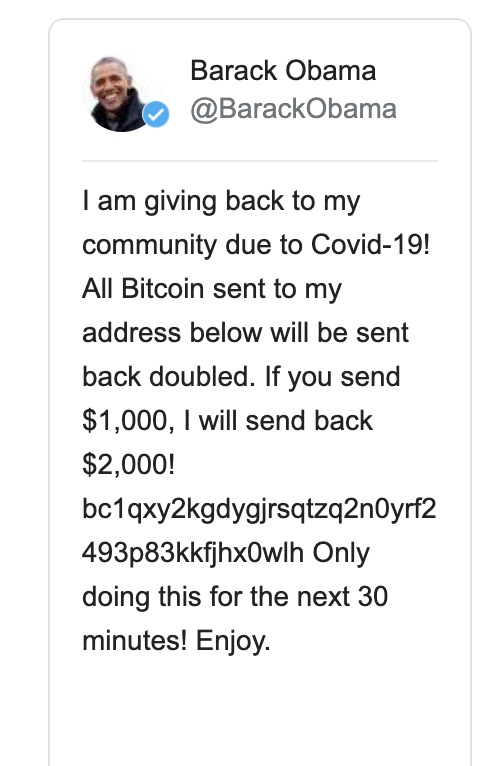
Task: Click the '$1,000,' amount text
Action: click(x=128, y=421)
